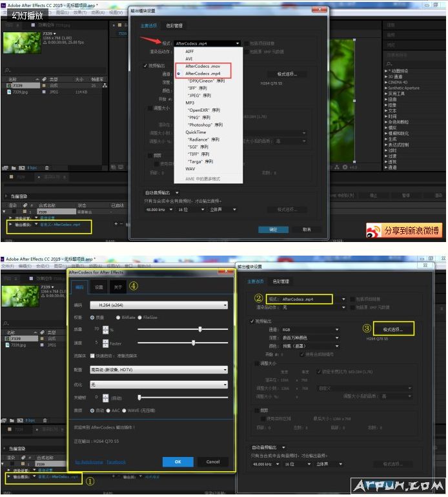Click the label tag column icon in top screenshot's project panel

44,79
